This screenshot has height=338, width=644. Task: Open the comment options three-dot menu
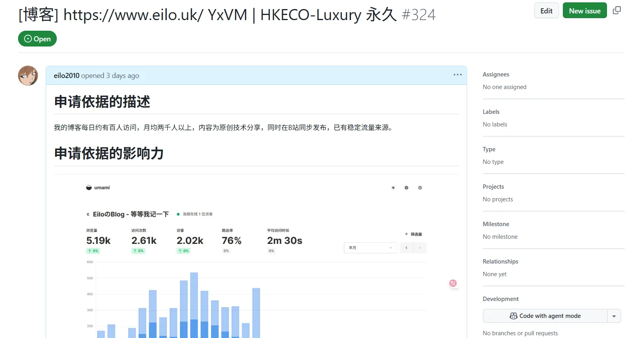[457, 75]
